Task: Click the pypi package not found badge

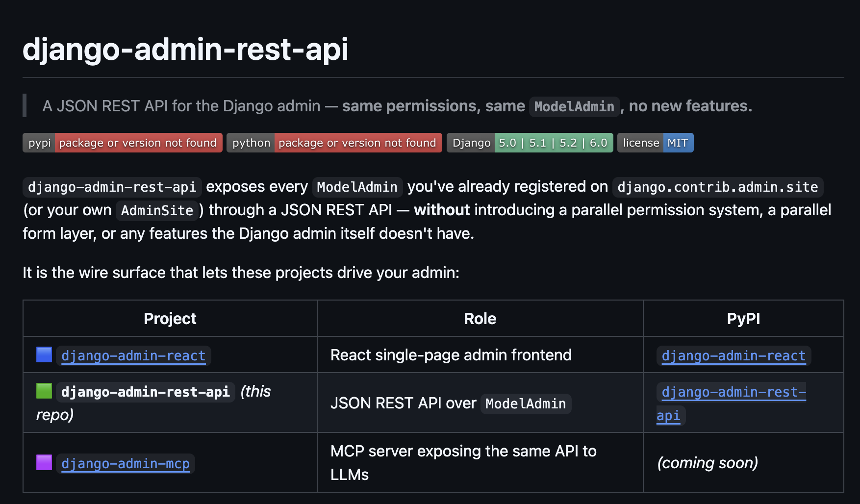Action: pos(123,143)
